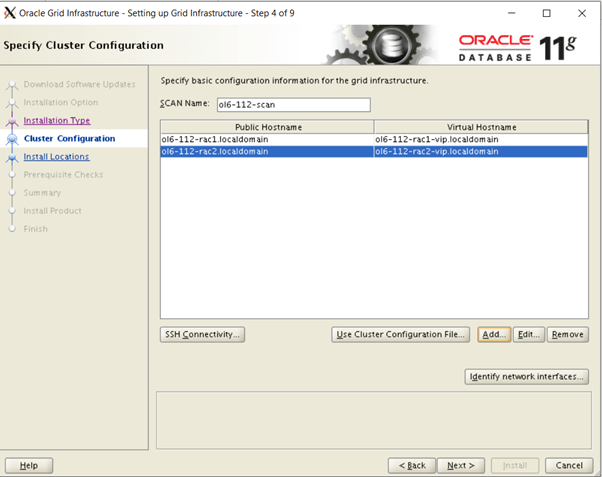Select the Install Locations step link

tap(56, 156)
